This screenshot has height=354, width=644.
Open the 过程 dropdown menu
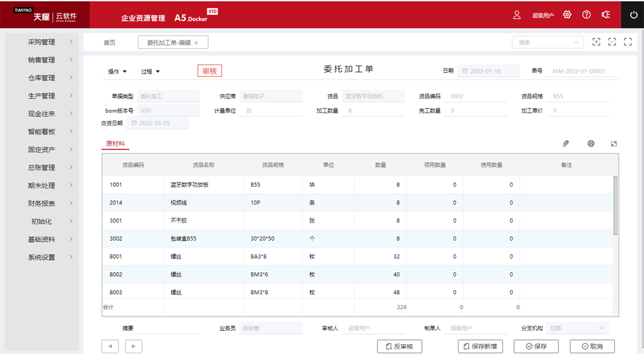[x=150, y=71]
